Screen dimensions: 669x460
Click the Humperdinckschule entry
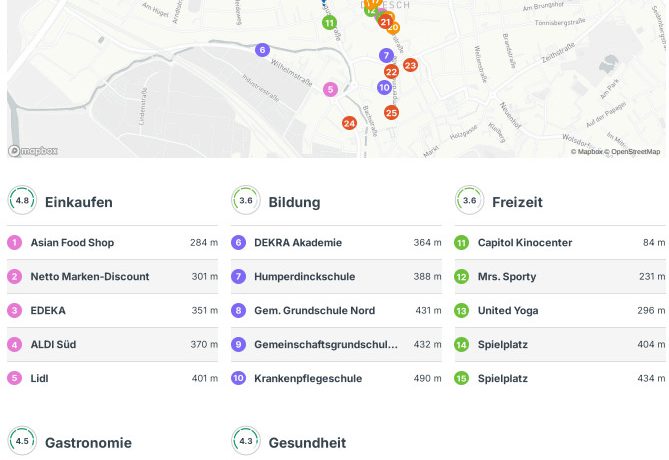336,277
